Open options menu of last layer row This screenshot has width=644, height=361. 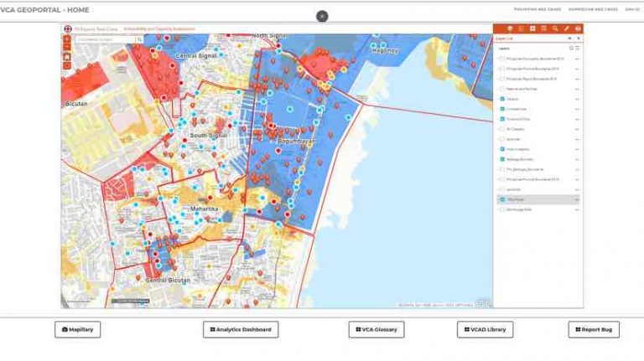pyautogui.click(x=577, y=209)
